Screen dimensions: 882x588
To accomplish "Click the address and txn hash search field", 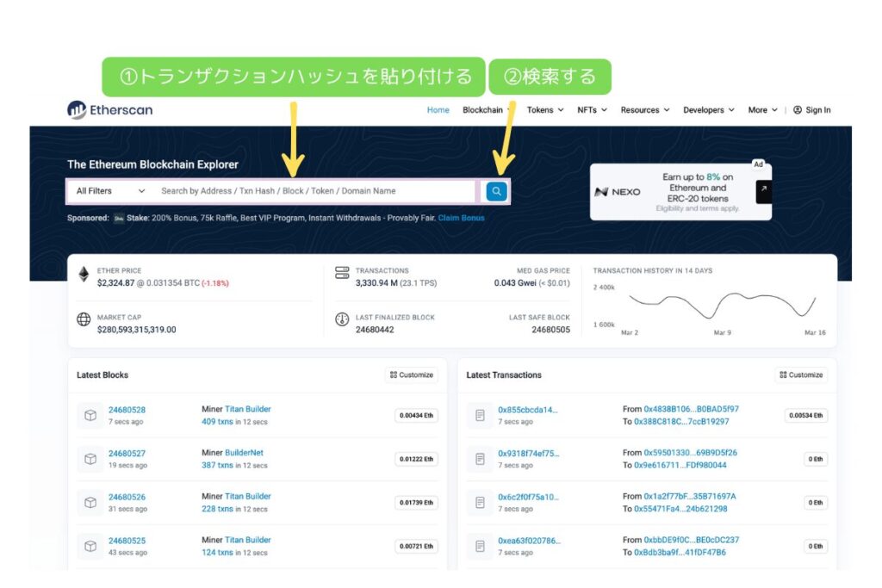I will 314,191.
